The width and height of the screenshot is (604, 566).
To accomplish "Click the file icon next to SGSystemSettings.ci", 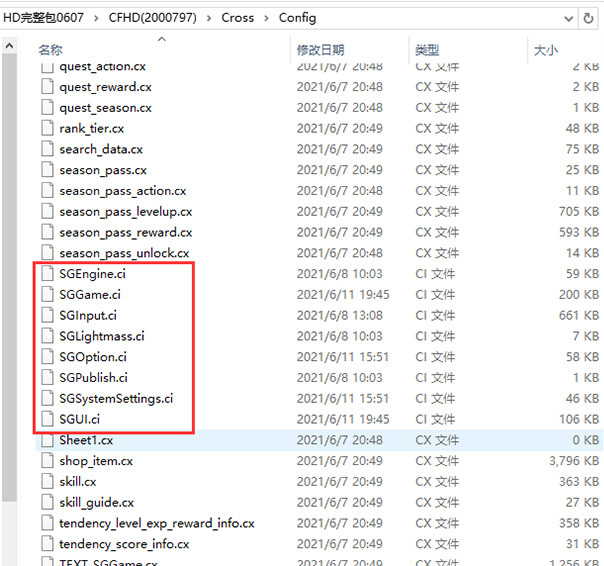I will [x=47, y=398].
